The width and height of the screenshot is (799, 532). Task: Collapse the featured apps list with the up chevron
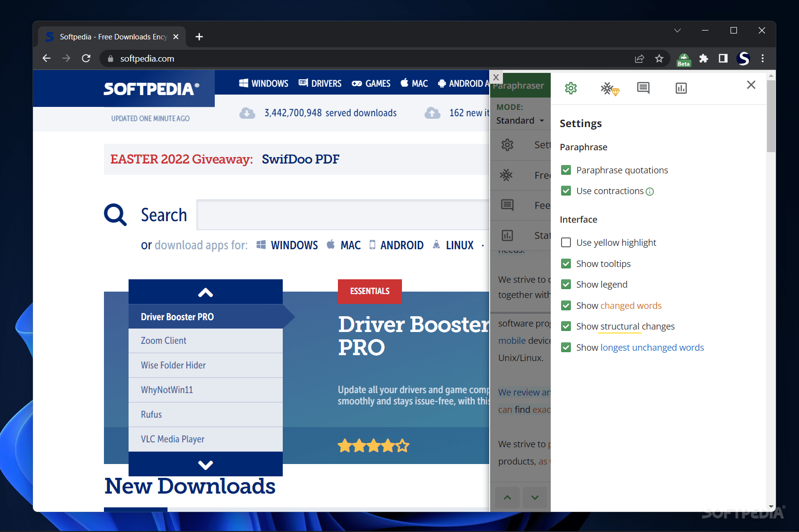205,292
